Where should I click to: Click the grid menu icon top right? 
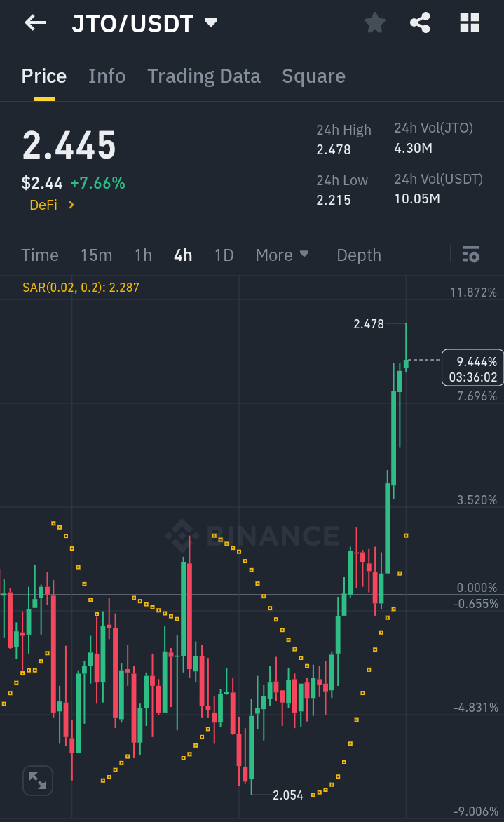click(468, 22)
